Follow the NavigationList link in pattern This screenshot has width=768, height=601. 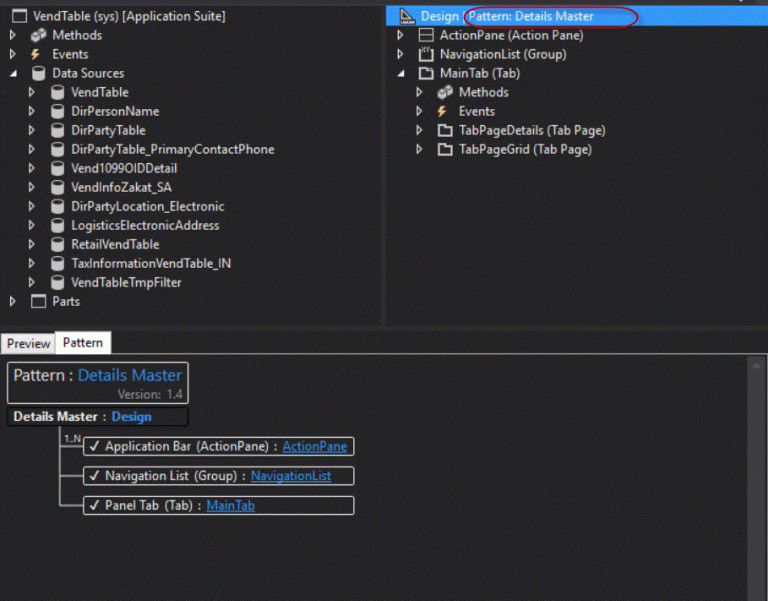(291, 476)
